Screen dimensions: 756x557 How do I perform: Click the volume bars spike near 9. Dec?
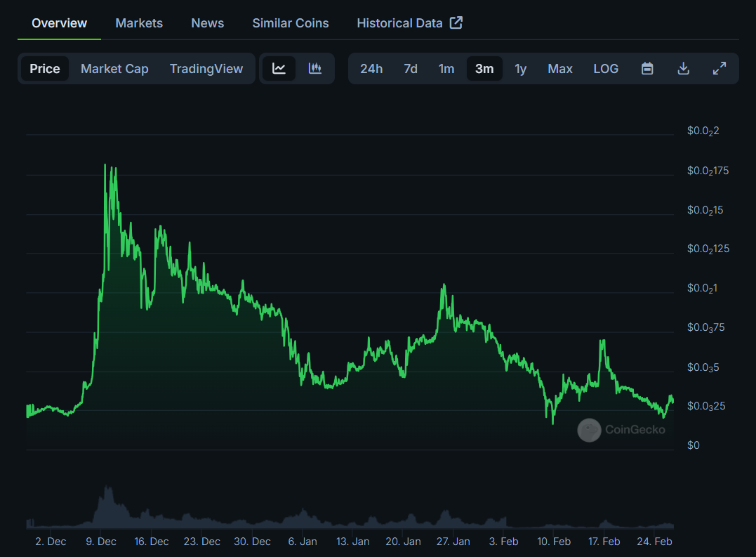[108, 506]
